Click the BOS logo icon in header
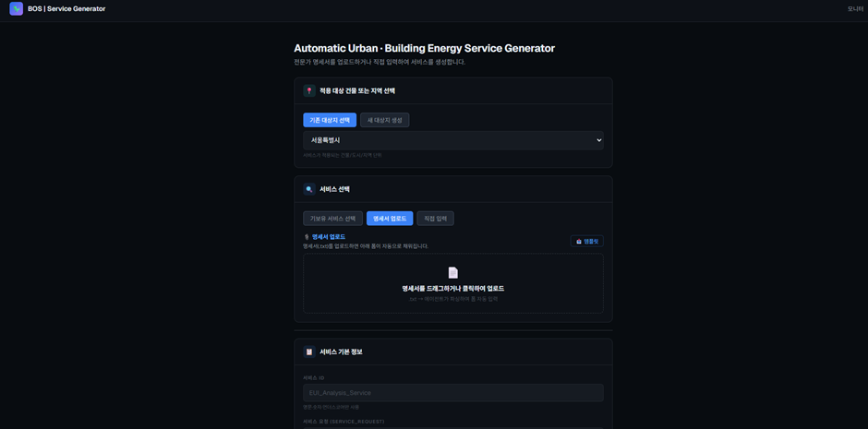This screenshot has height=429, width=868. [16, 8]
